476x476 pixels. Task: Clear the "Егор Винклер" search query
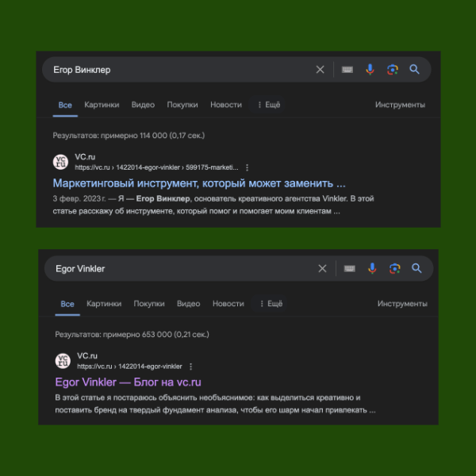(320, 70)
